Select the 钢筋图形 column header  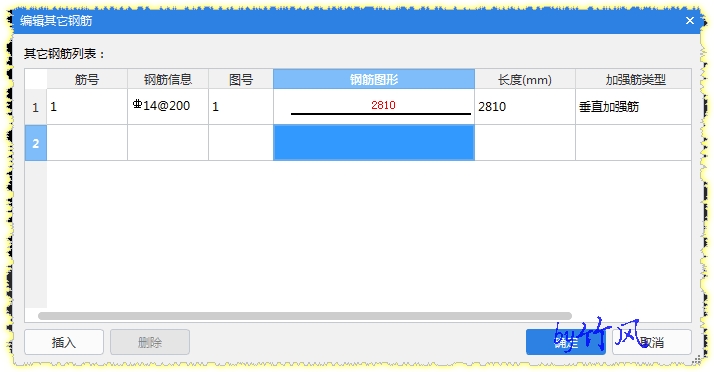click(x=374, y=79)
